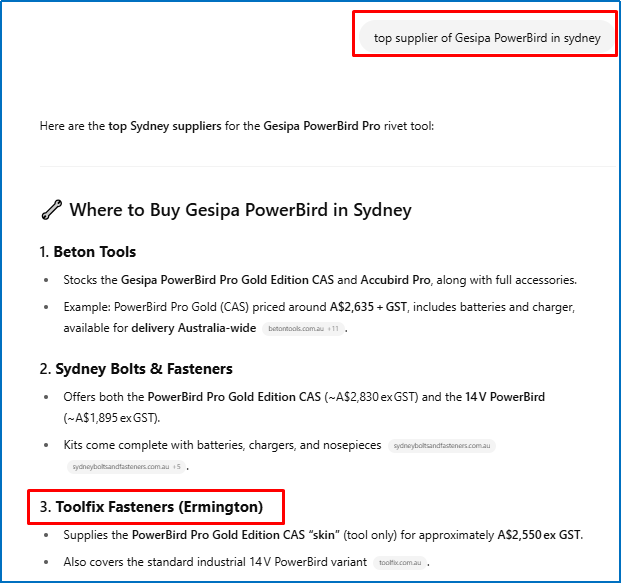The height and width of the screenshot is (584, 622).
Task: Click bold Gesipa PowerBird Pro in intro sentence
Action: [x=322, y=127]
